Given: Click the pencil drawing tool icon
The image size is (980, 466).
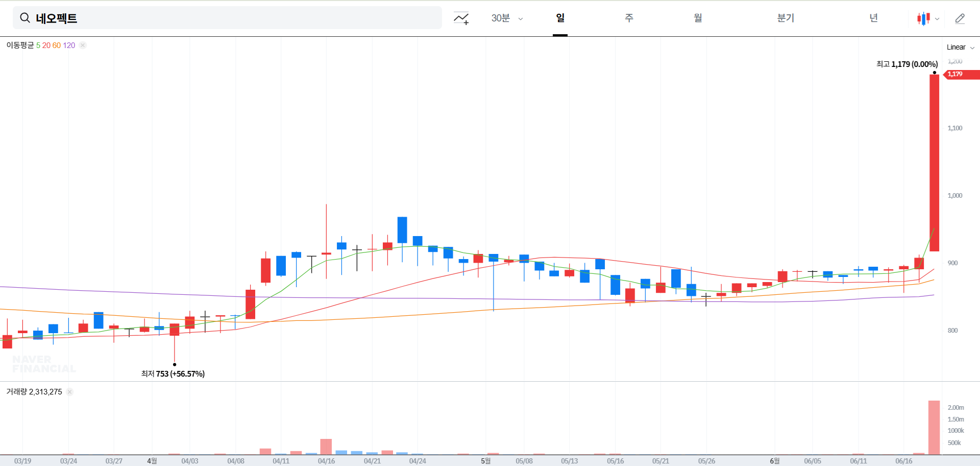Looking at the screenshot, I should pos(960,19).
